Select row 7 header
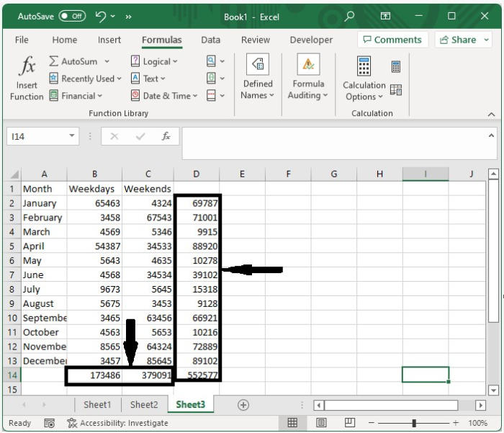The width and height of the screenshot is (504, 433). [12, 274]
